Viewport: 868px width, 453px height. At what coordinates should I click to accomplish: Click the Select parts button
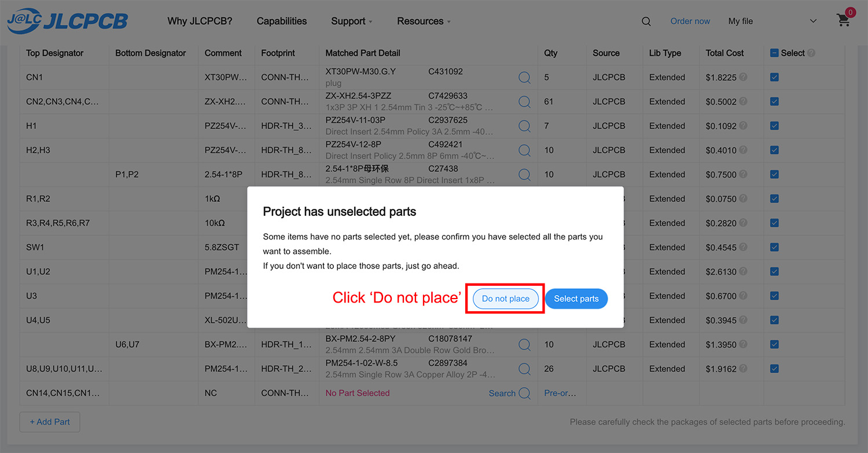pos(576,299)
